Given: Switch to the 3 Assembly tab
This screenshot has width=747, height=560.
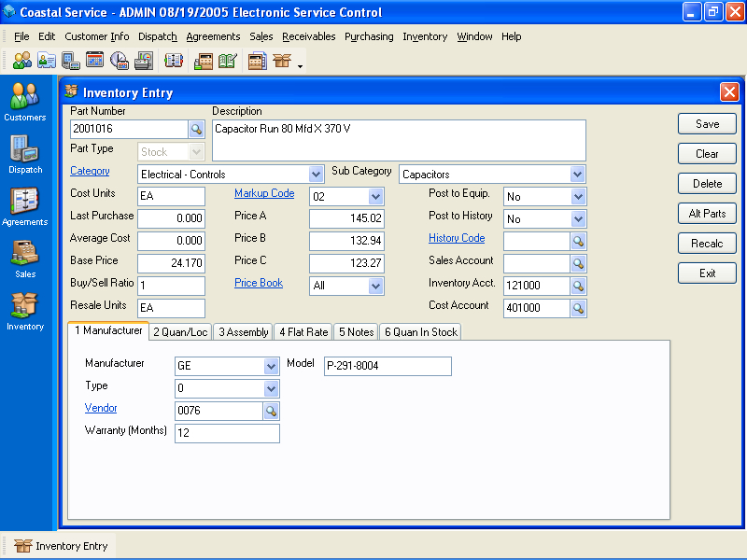Looking at the screenshot, I should coord(244,332).
